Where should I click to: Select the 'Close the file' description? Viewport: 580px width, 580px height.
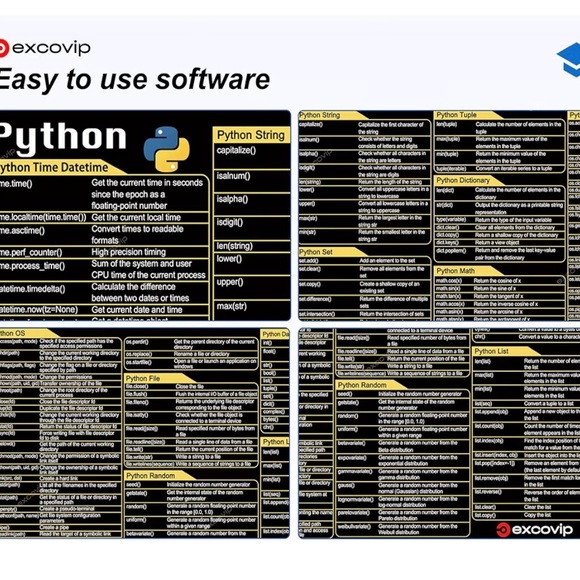pos(189,387)
